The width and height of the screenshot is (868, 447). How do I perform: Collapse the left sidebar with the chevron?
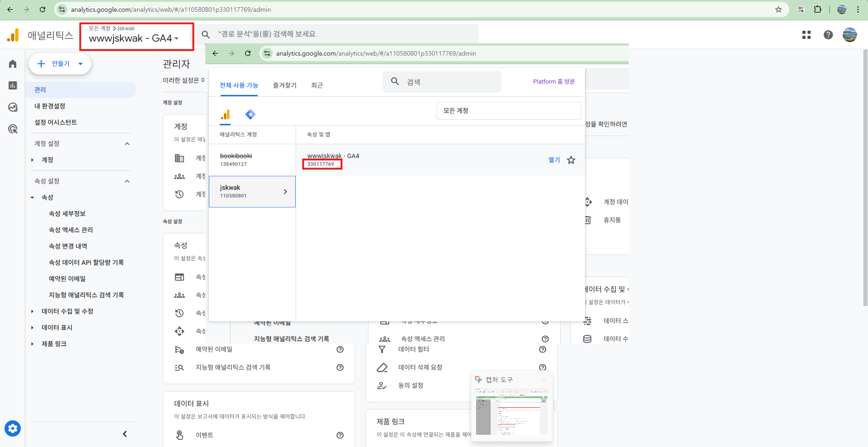pyautogui.click(x=125, y=434)
